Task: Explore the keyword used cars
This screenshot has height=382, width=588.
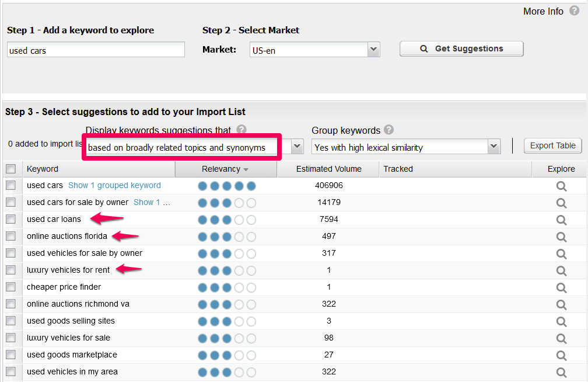Action: (561, 186)
